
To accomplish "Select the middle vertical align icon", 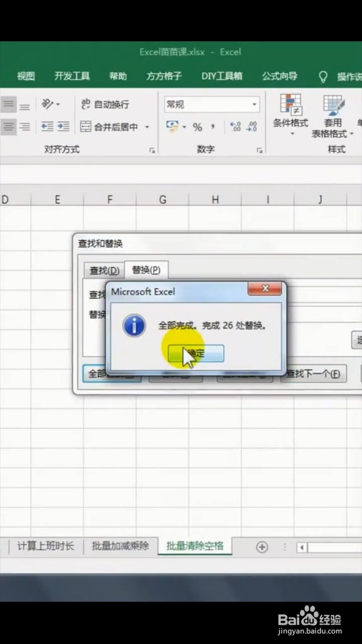I will 9,105.
